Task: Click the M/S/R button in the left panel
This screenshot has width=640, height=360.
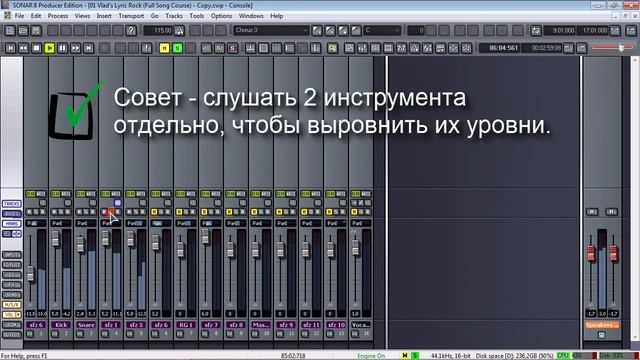Action: tap(11, 304)
